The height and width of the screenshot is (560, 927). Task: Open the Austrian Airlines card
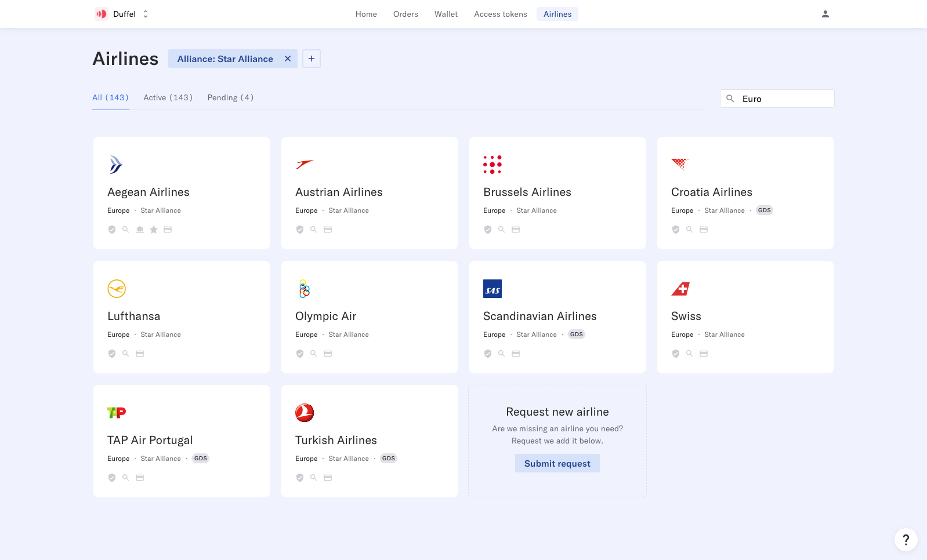370,193
